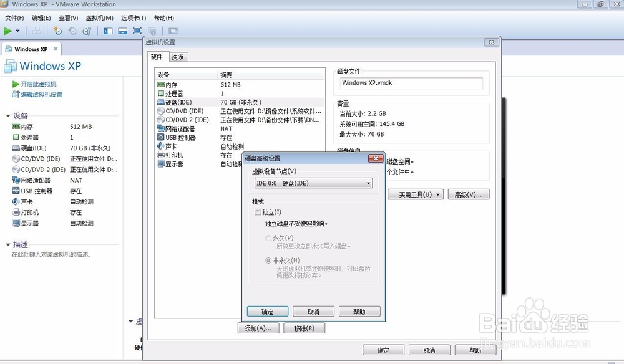624x364 pixels.
Task: Take a snapshot via toolbar icon
Action: [x=57, y=31]
